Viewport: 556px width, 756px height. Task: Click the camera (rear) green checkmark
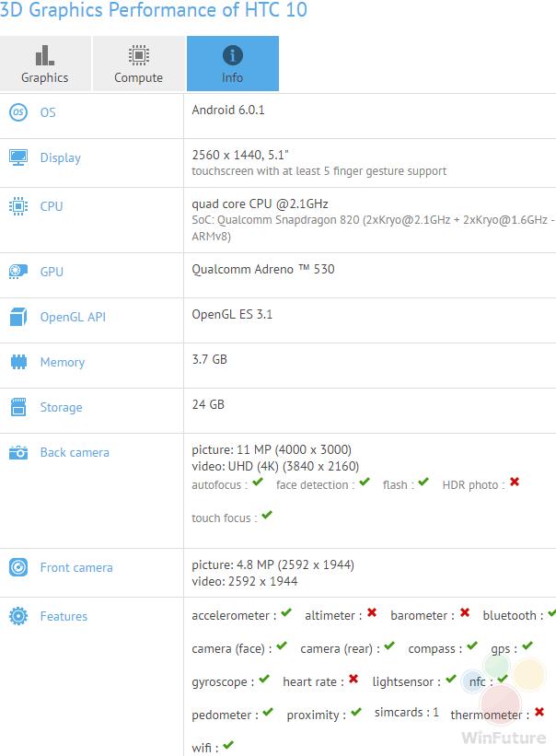point(389,646)
